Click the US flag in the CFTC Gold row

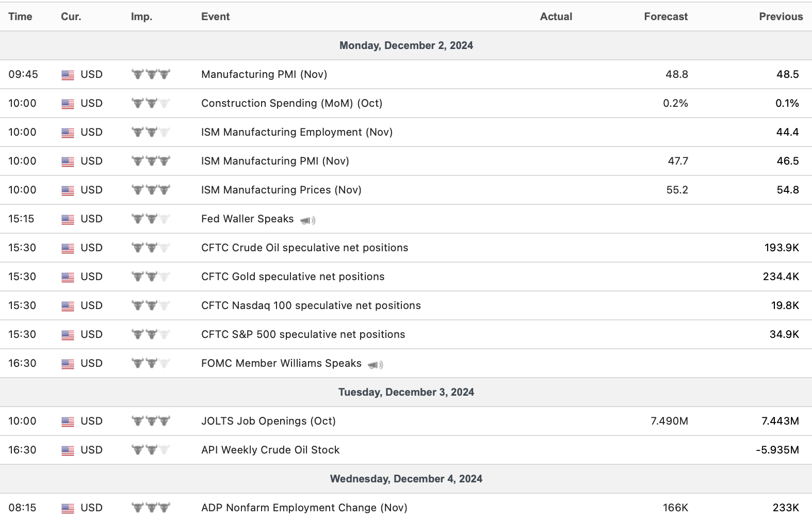[68, 277]
